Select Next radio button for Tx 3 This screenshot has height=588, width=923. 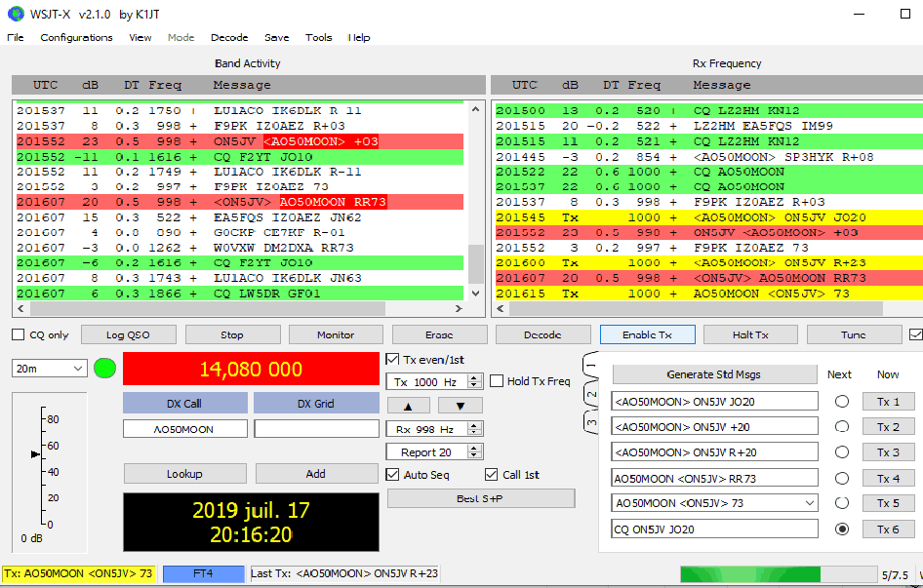[x=842, y=452]
